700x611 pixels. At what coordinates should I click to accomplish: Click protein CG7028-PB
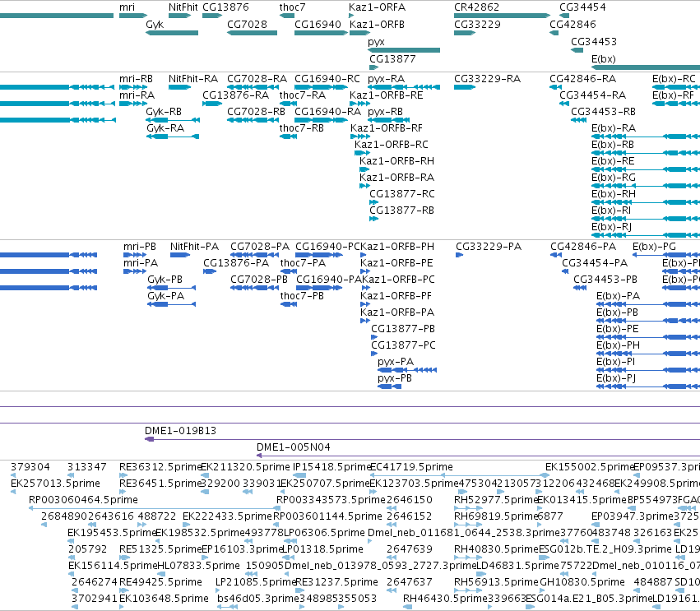259,280
